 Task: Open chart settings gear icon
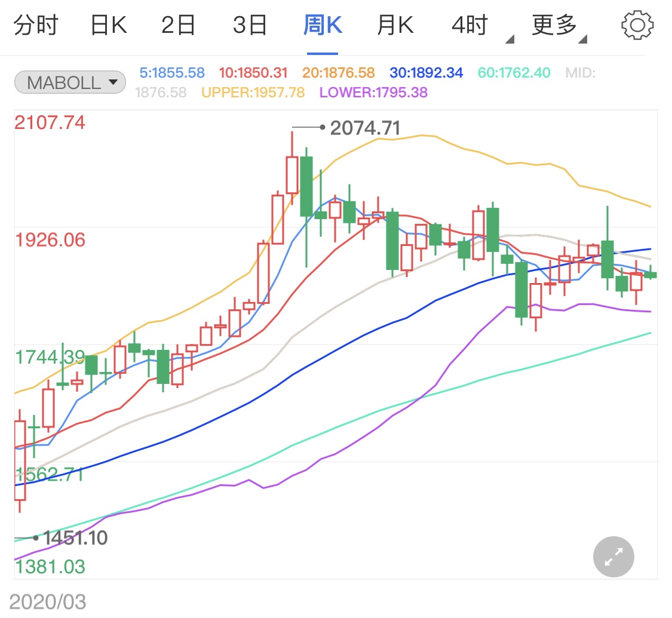(637, 25)
